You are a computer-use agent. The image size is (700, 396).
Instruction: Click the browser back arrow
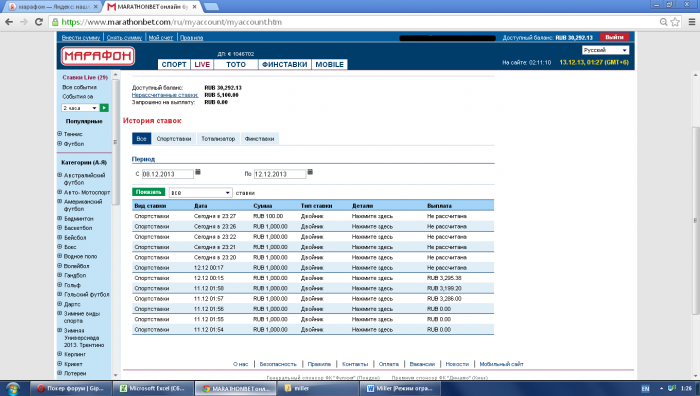(x=9, y=22)
